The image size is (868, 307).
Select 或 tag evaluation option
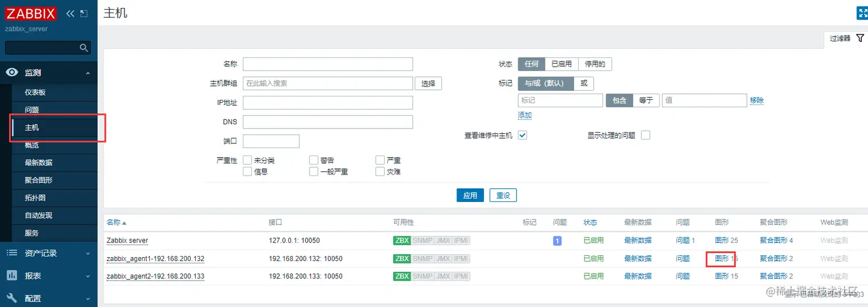coord(584,83)
